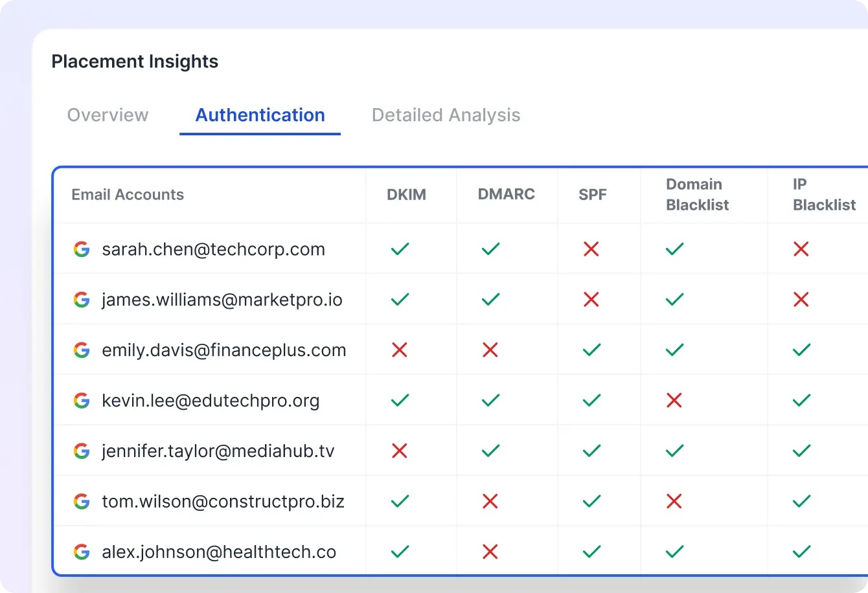Image resolution: width=868 pixels, height=593 pixels.
Task: Click the Gmail icon beside kevin.lee@edutechpro.org
Action: (82, 401)
